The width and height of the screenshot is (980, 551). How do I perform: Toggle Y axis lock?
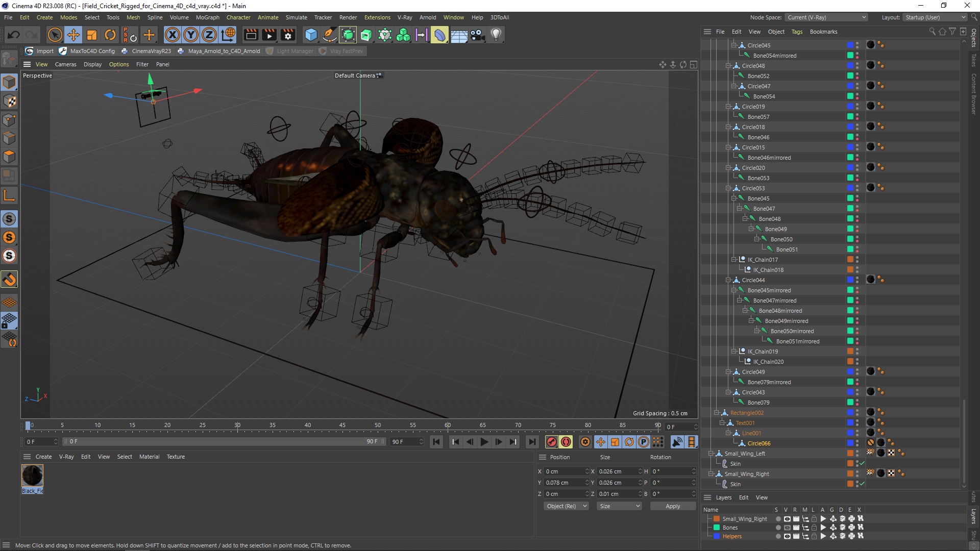click(x=191, y=35)
